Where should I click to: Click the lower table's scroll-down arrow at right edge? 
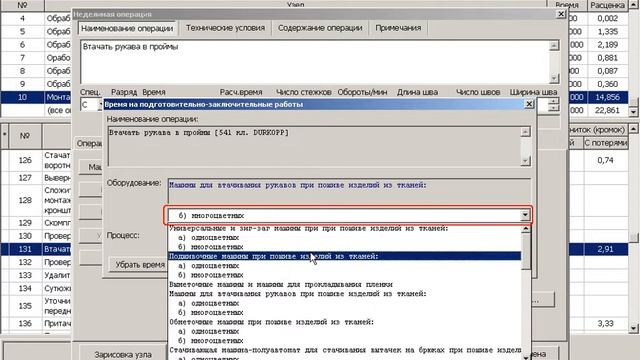[x=633, y=328]
